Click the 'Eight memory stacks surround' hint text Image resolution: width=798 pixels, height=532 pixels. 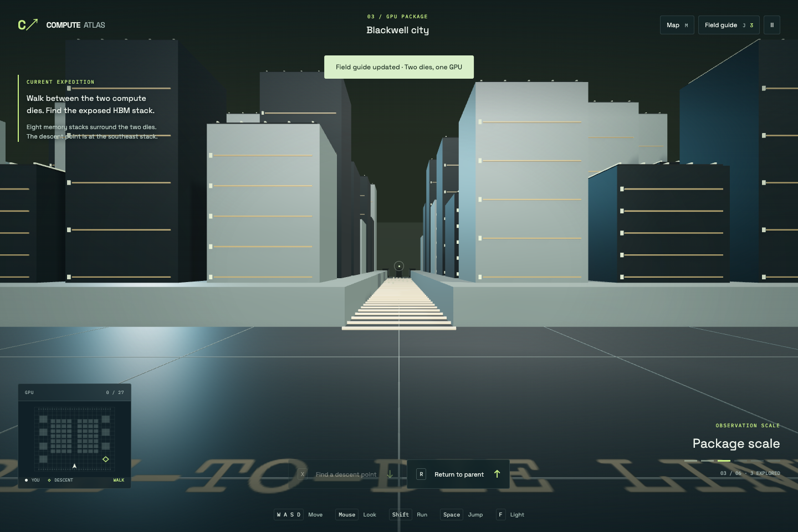click(x=92, y=132)
